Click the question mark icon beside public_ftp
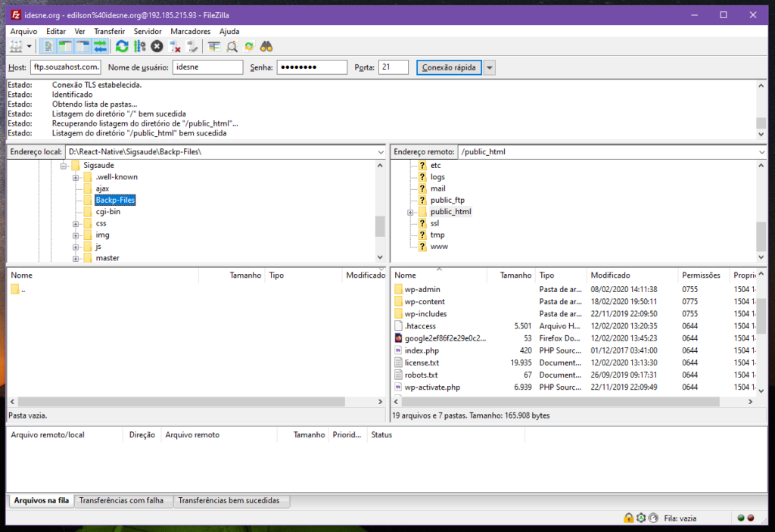775x532 pixels. coord(422,200)
